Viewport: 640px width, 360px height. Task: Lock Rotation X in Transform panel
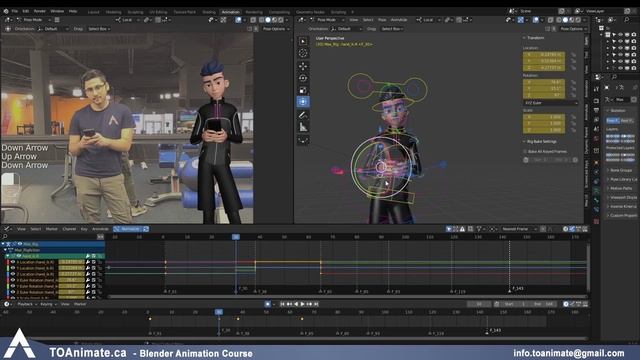click(573, 82)
